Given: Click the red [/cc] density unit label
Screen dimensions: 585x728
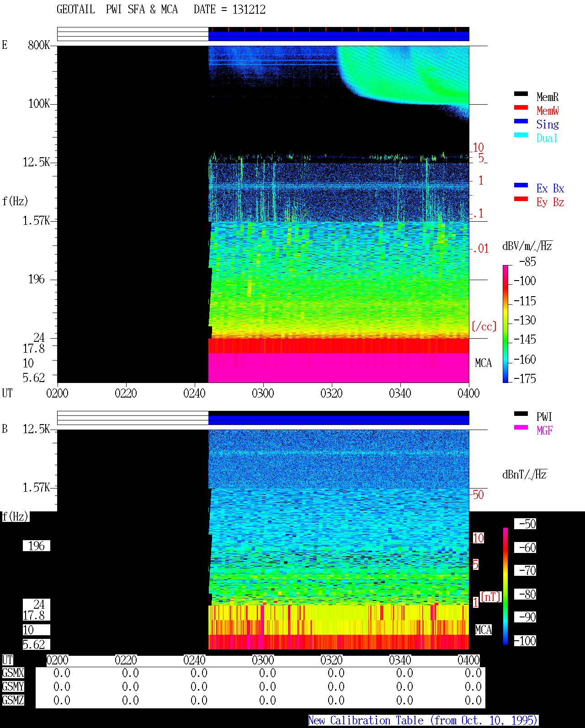Looking at the screenshot, I should click(x=484, y=326).
